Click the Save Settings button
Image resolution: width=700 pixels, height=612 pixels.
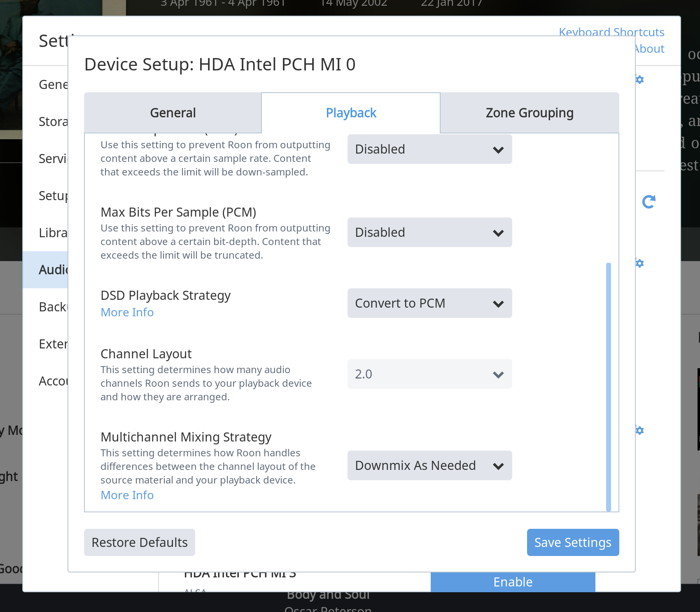click(x=573, y=542)
